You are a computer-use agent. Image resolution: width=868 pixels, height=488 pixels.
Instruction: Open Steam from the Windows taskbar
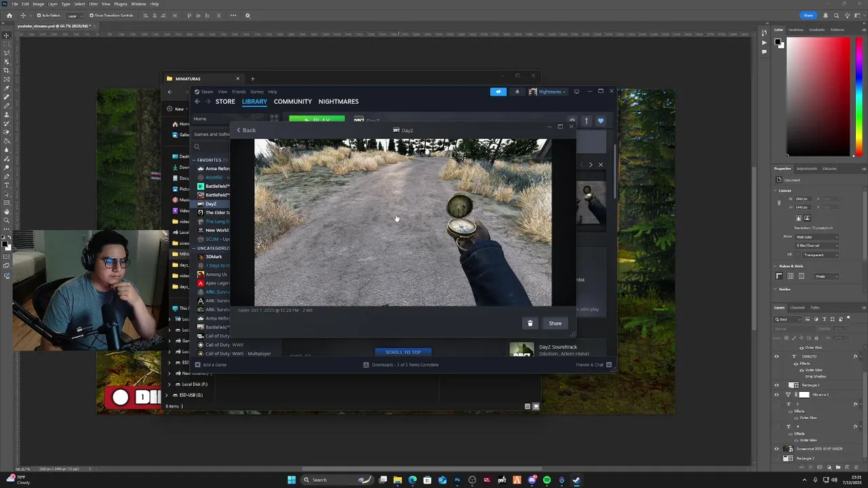tap(576, 480)
